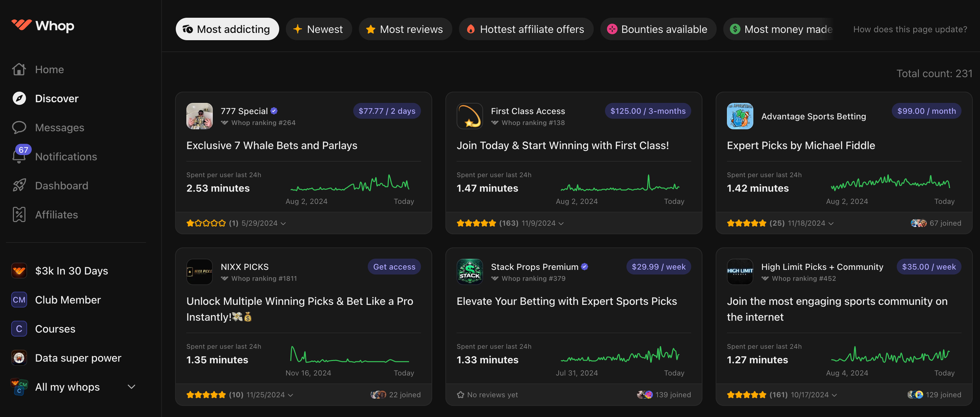Click the Advantage Sports Betting logo thumbnail

(x=740, y=116)
